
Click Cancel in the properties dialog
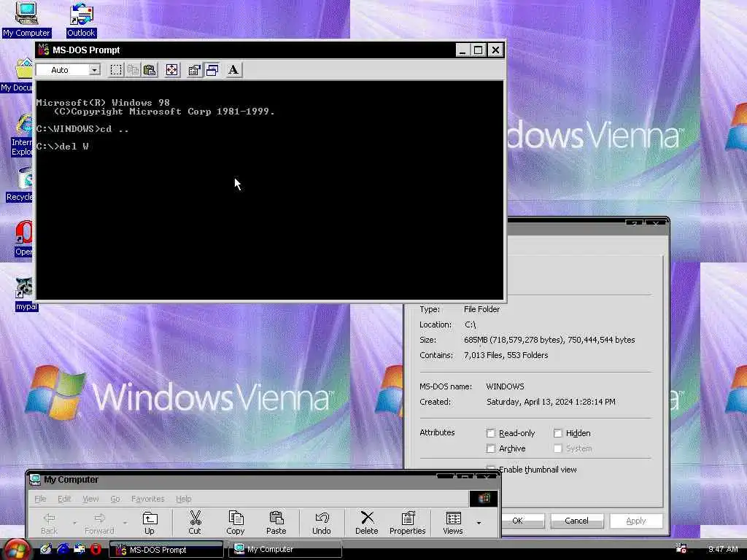point(576,521)
